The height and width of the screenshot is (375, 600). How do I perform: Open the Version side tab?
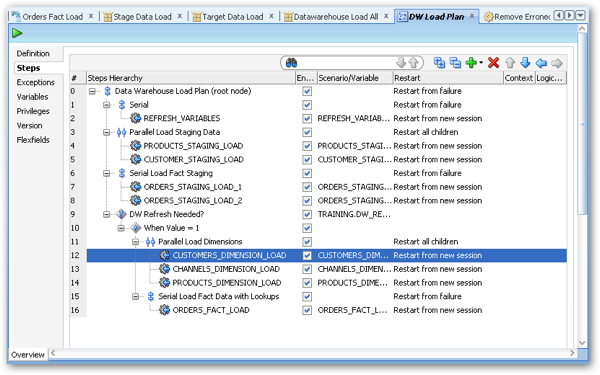point(29,126)
